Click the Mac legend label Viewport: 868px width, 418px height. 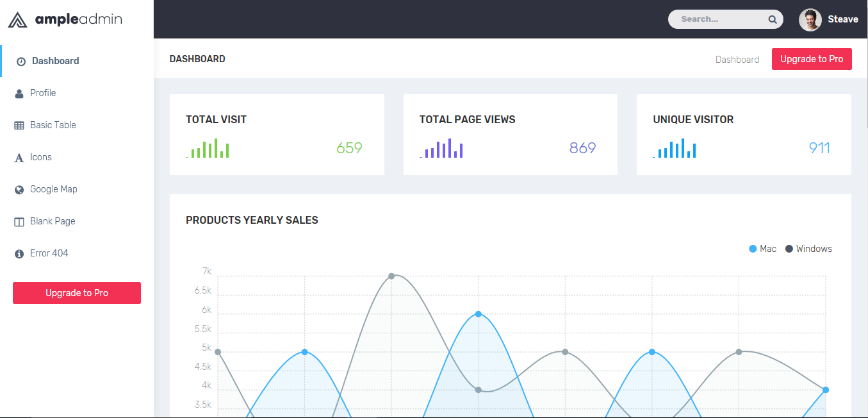768,249
